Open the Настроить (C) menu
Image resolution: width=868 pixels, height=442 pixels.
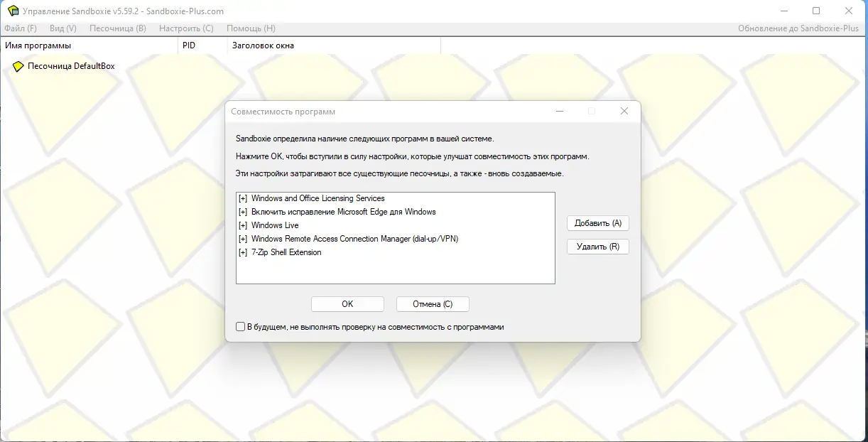(x=186, y=28)
